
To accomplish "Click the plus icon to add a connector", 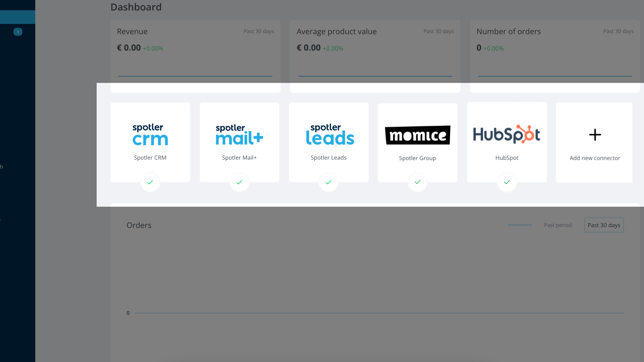I will click(x=595, y=135).
